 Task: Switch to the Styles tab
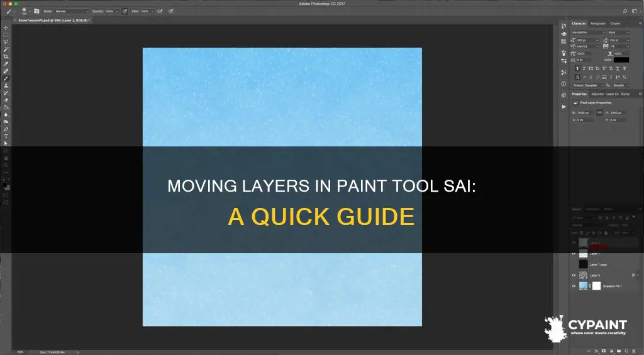coord(625,94)
